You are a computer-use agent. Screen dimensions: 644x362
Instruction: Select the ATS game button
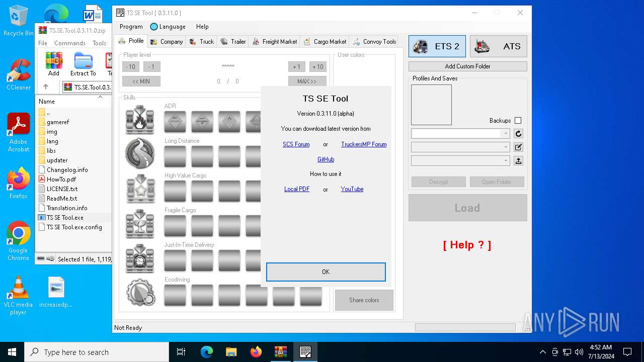[499, 46]
